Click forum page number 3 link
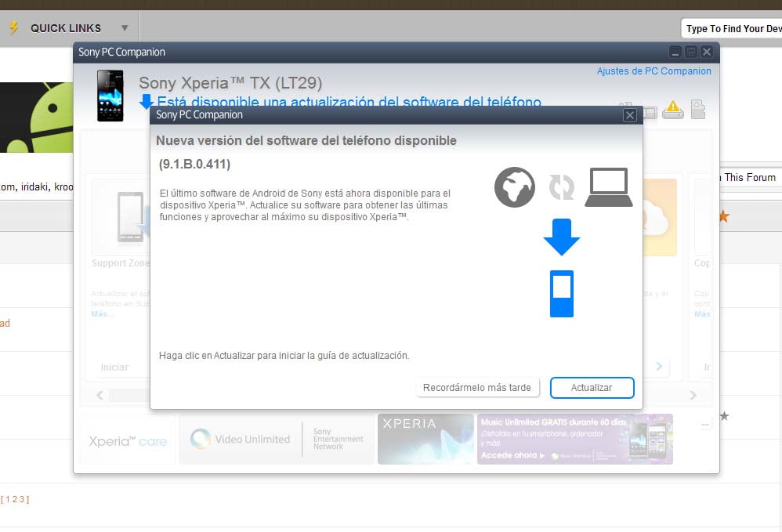 (x=22, y=499)
